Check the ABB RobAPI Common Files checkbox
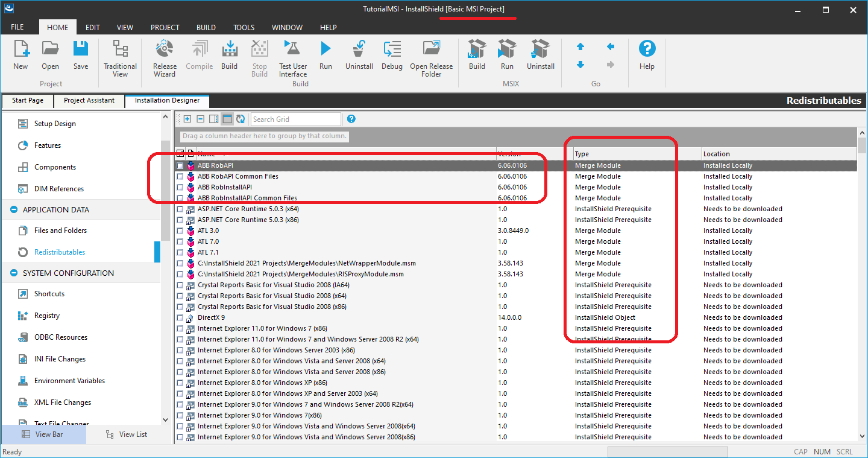The image size is (868, 458). 180,176
